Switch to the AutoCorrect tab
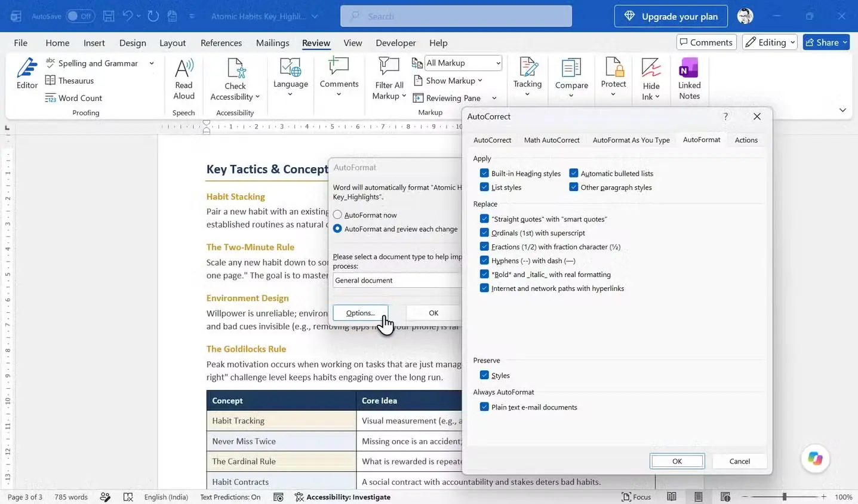Image resolution: width=858 pixels, height=504 pixels. [x=492, y=140]
